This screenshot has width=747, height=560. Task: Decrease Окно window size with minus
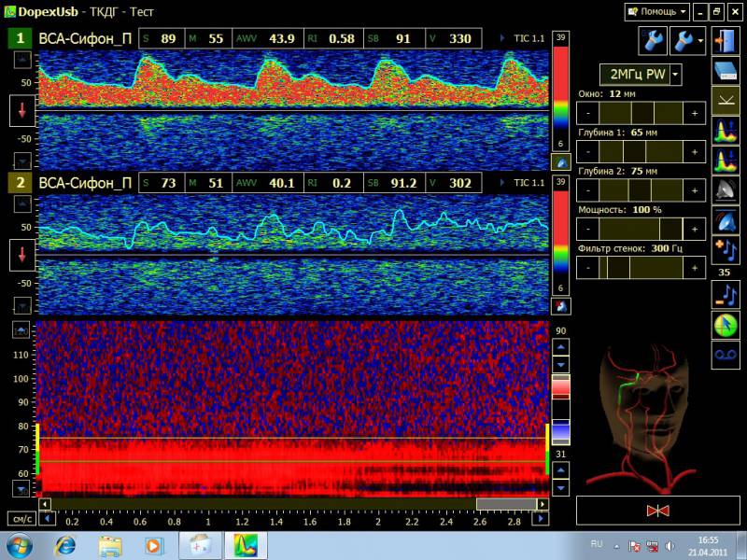pos(588,113)
